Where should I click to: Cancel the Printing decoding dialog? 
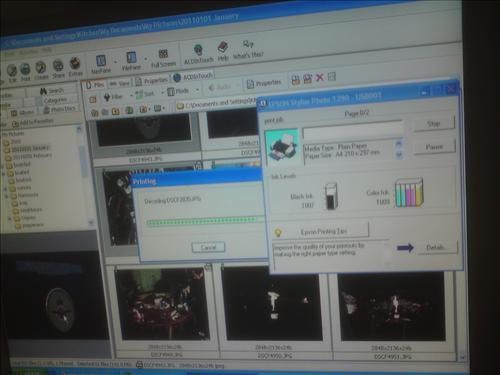(208, 247)
